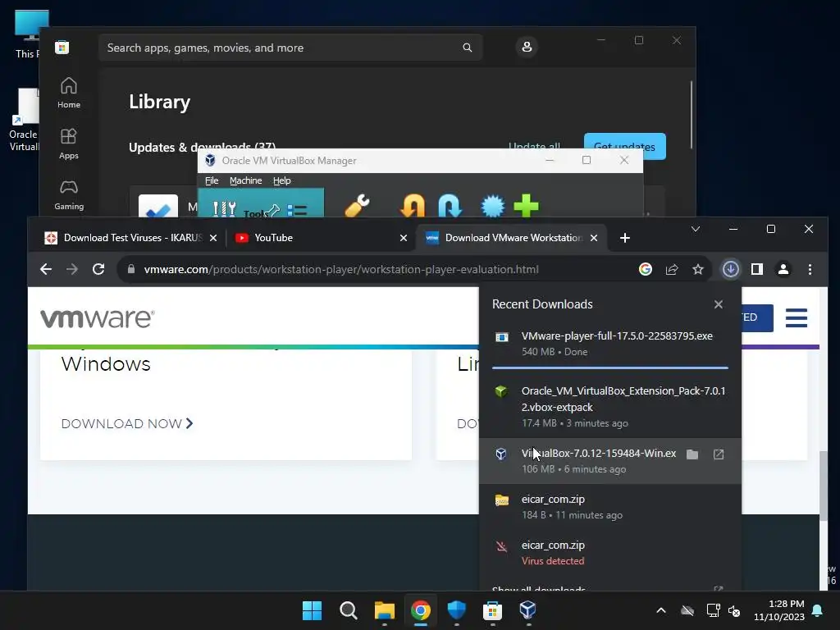
Task: Open File Explorer from taskbar
Action: click(385, 610)
